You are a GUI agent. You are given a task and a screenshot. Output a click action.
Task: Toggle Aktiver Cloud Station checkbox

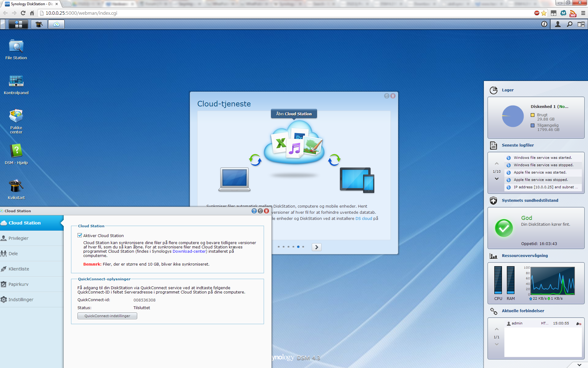(x=80, y=236)
